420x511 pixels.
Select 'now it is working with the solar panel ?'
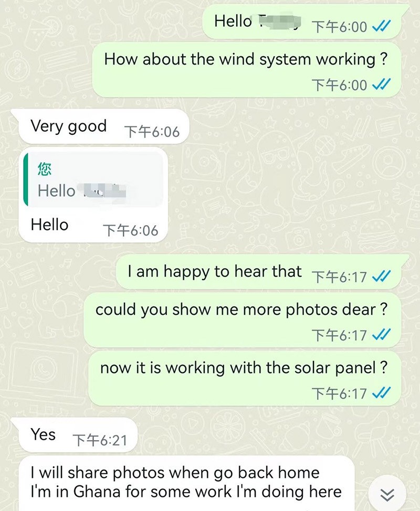tap(245, 378)
